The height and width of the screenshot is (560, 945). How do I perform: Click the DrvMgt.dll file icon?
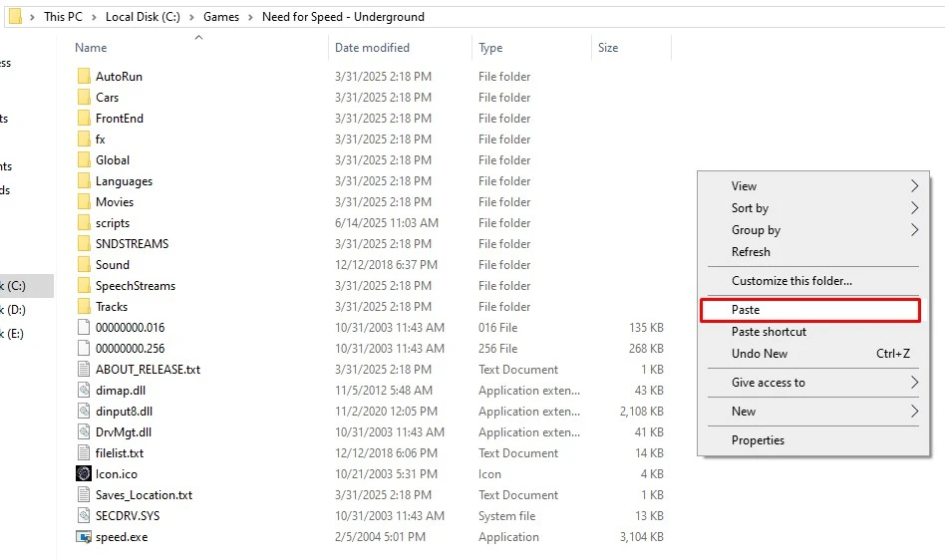click(84, 432)
